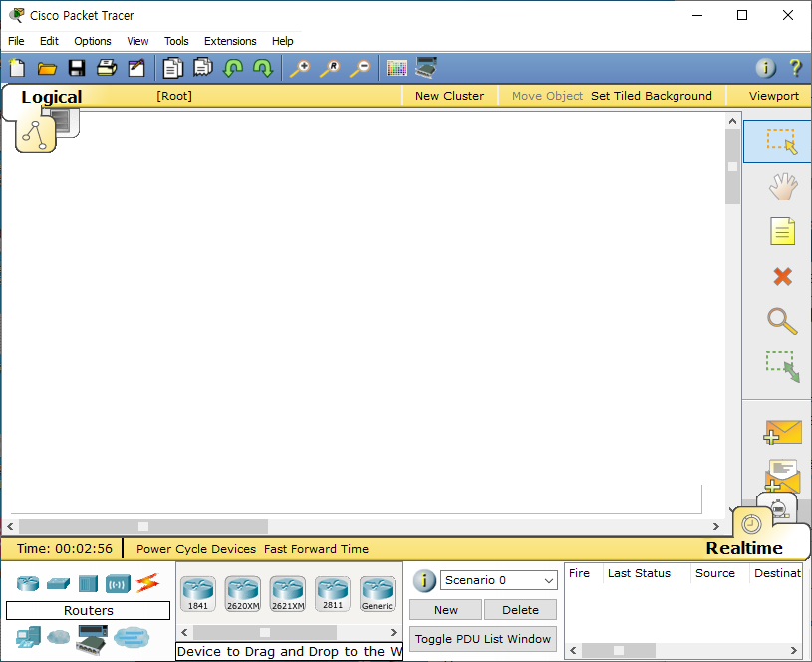Click the green Undo arrow icon

233,68
